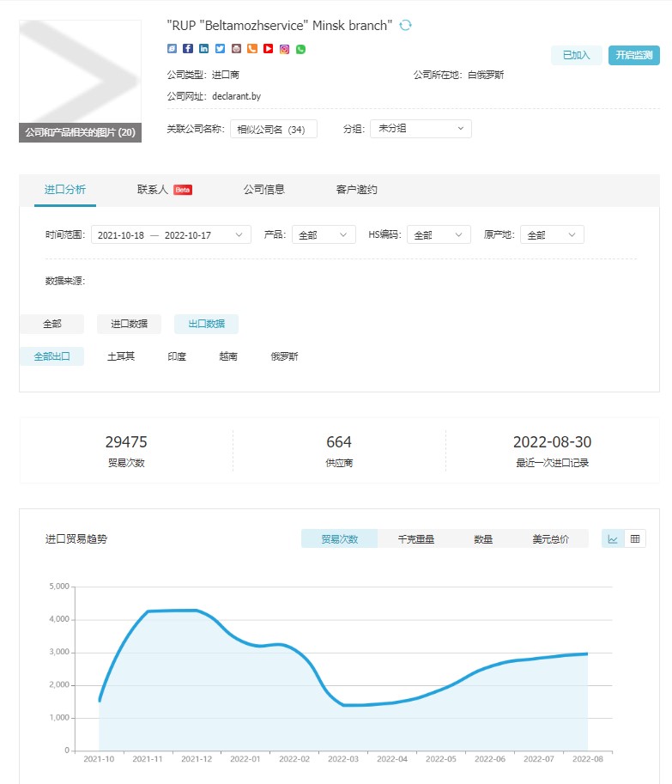Switch trend view to table grid icon

click(635, 539)
